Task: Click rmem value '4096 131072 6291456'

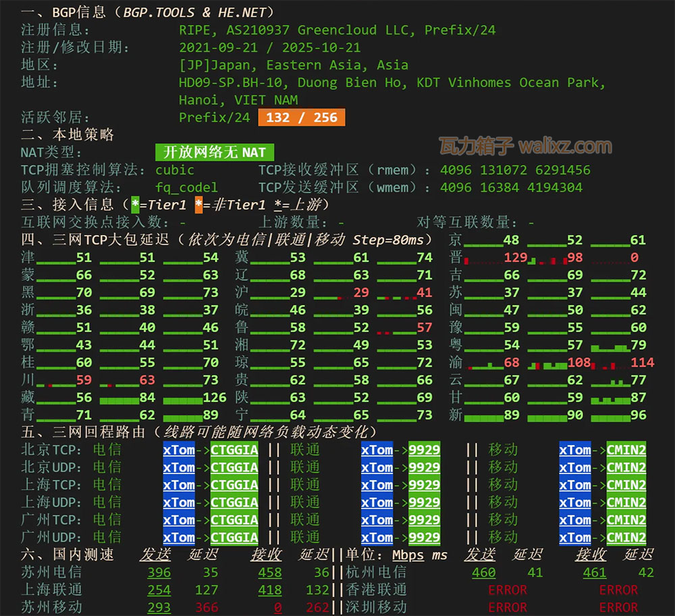Action: click(x=515, y=170)
